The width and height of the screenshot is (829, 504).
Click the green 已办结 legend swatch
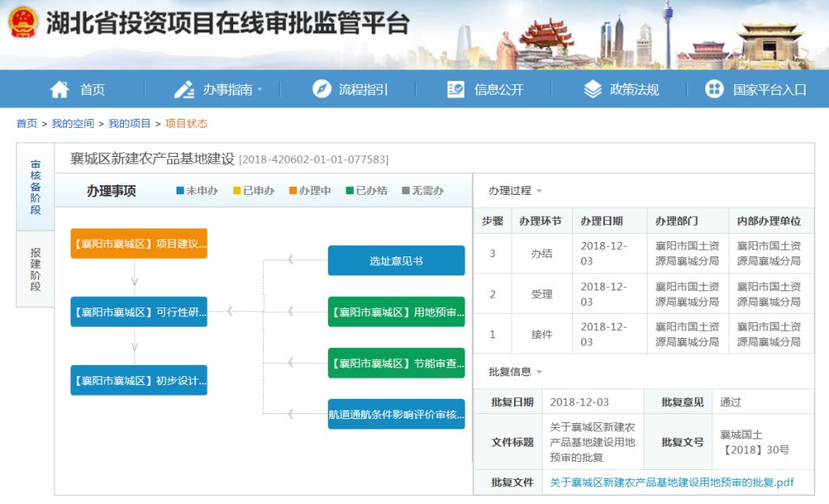[x=350, y=192]
